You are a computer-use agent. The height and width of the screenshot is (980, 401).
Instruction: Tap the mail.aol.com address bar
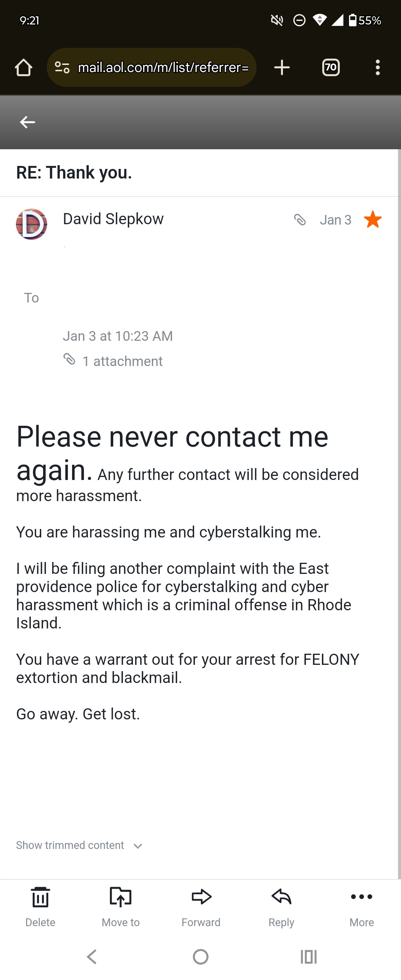click(163, 68)
